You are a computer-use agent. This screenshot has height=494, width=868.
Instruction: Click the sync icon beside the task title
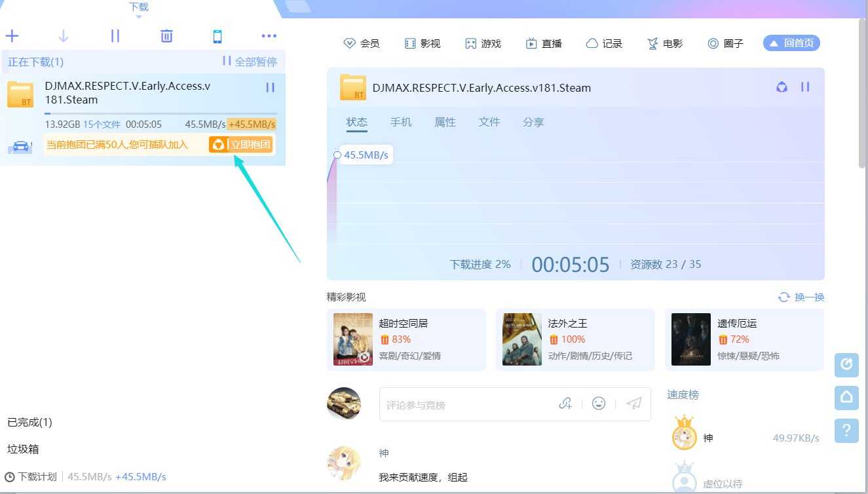tap(782, 86)
